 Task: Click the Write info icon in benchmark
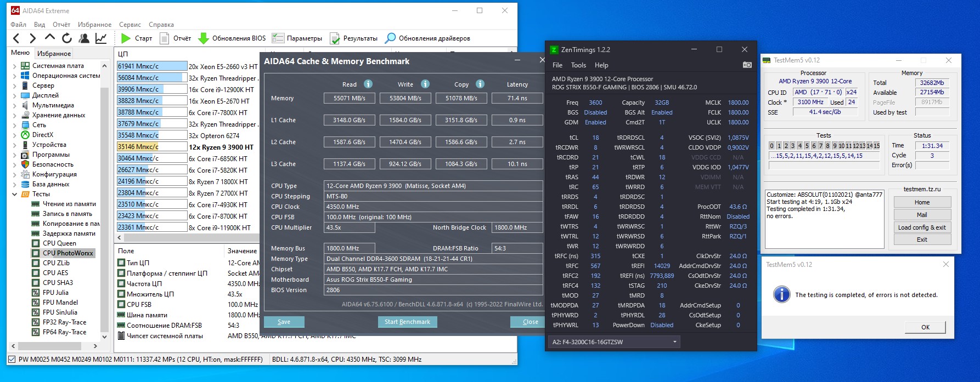pos(425,84)
